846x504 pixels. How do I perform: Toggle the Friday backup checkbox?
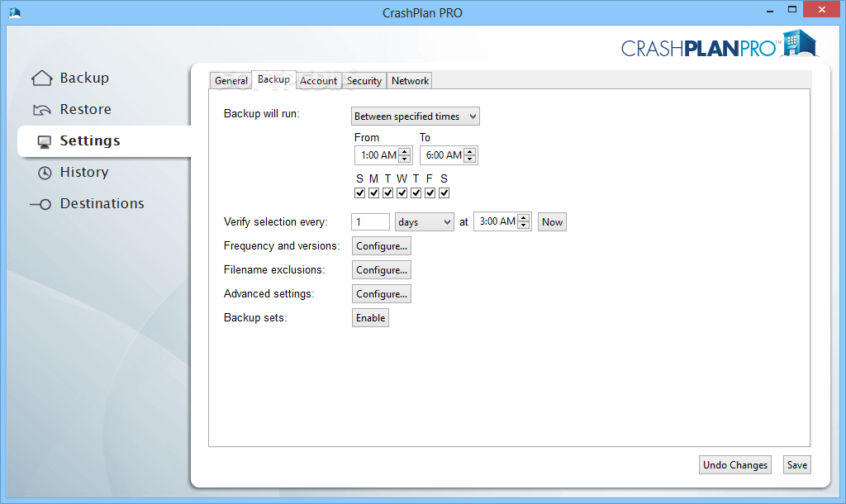pos(430,193)
